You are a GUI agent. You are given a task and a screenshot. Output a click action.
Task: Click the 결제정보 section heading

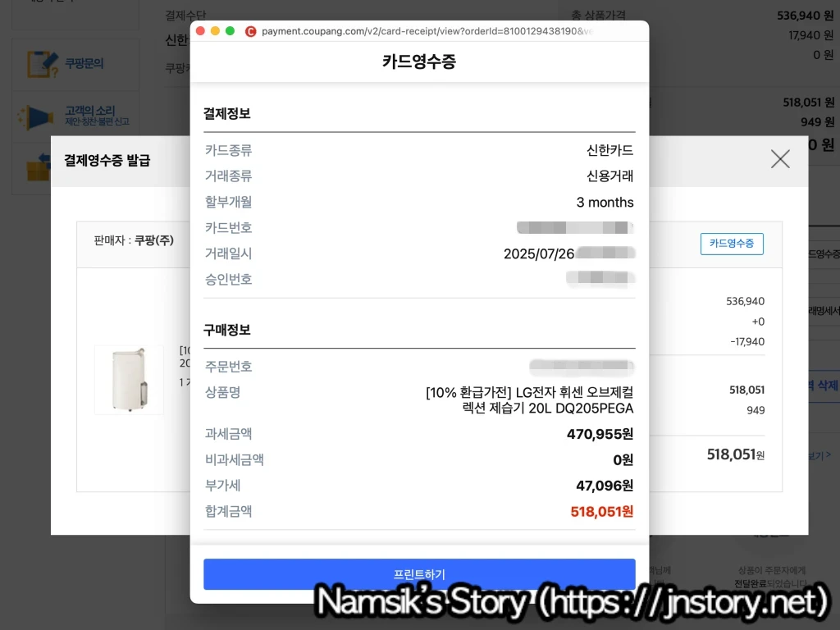pyautogui.click(x=227, y=113)
